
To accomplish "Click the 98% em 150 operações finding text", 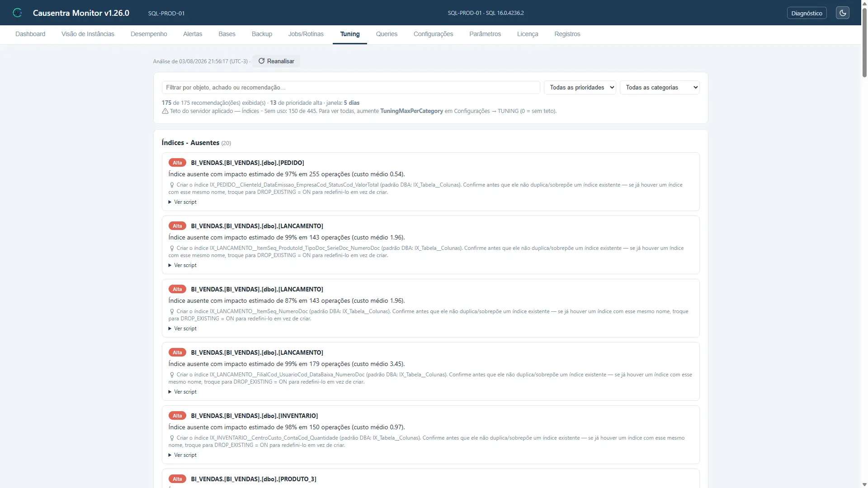I will click(287, 427).
